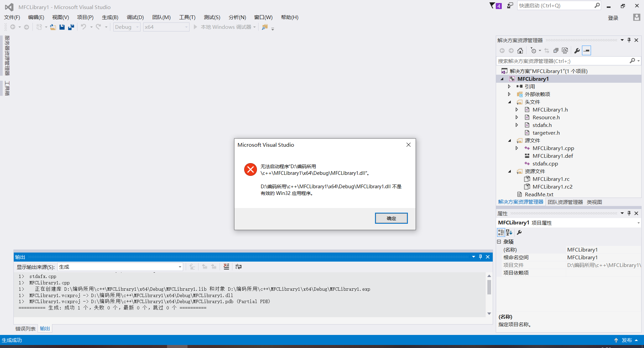
Task: Click the Open File folder icon
Action: (x=53, y=27)
